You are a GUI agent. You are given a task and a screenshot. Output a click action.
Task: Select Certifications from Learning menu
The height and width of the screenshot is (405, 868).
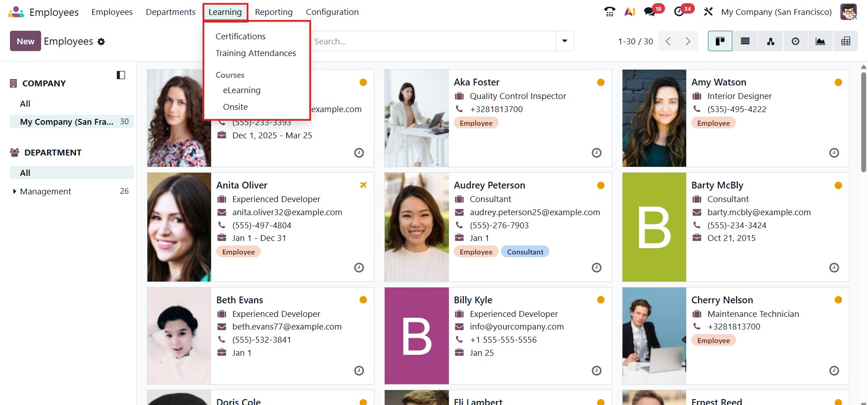pos(241,37)
